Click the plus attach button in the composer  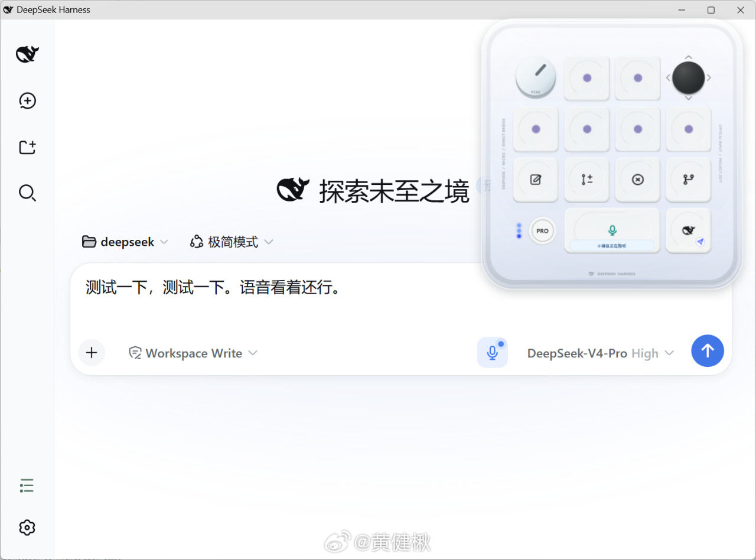click(92, 353)
